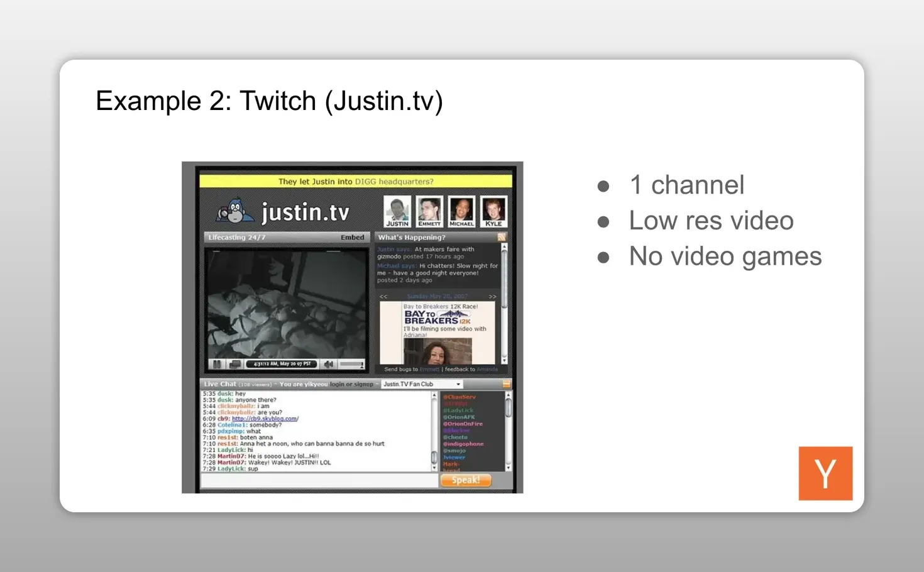Select Jviewer in the user list
This screenshot has width=924, height=572.
(x=454, y=458)
